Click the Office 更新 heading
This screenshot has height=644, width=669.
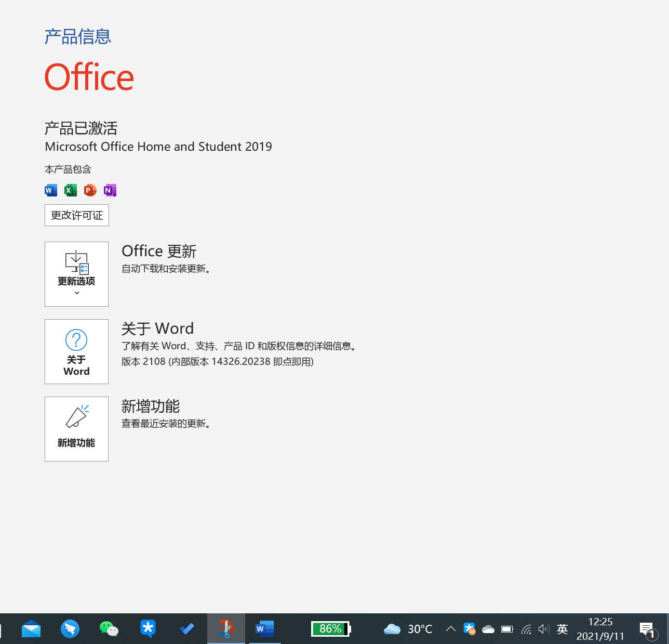coord(159,251)
